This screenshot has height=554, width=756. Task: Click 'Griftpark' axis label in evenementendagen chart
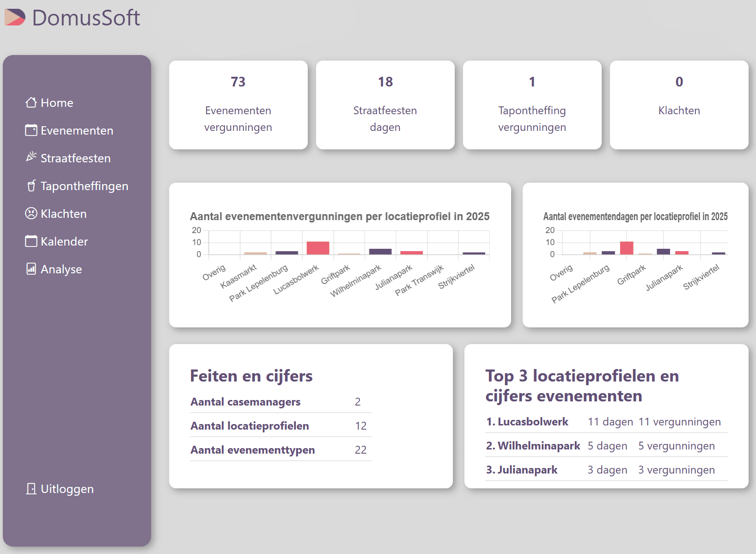(x=632, y=275)
